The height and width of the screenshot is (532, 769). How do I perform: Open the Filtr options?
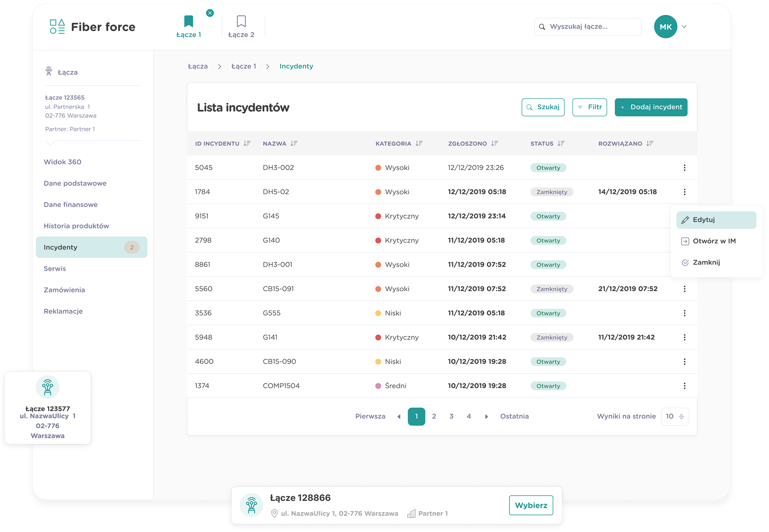click(x=590, y=107)
